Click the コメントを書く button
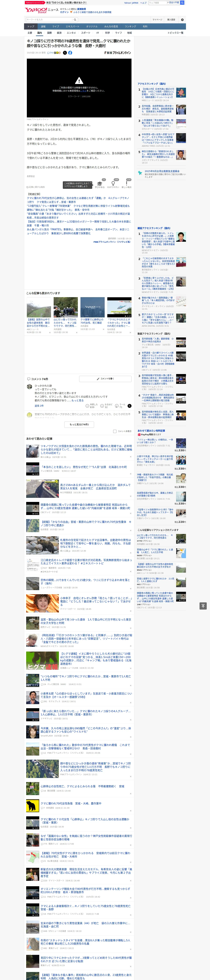This screenshot has height=980, width=210. click(105, 379)
